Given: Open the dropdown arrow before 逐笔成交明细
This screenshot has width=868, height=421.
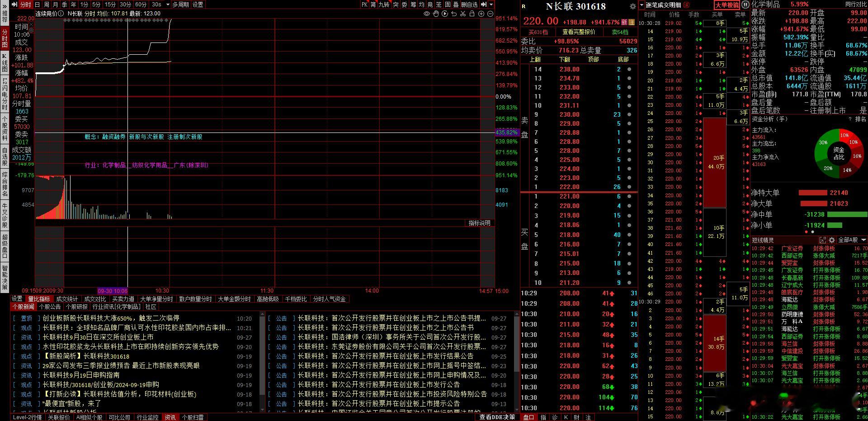Looking at the screenshot, I should (642, 5).
